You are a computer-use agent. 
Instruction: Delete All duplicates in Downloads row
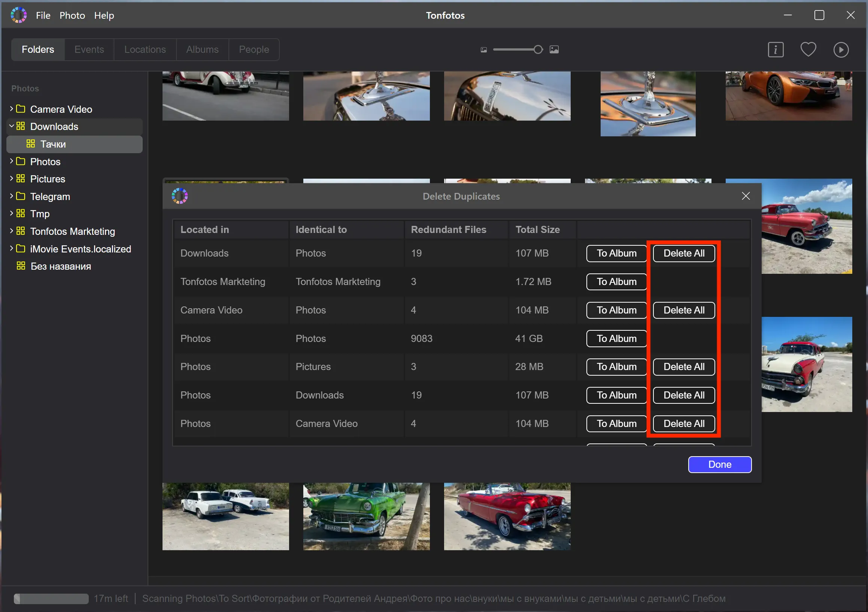684,252
